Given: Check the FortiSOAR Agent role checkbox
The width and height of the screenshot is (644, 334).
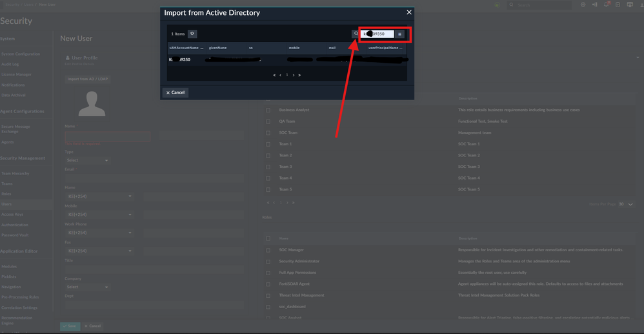Looking at the screenshot, I should click(268, 284).
